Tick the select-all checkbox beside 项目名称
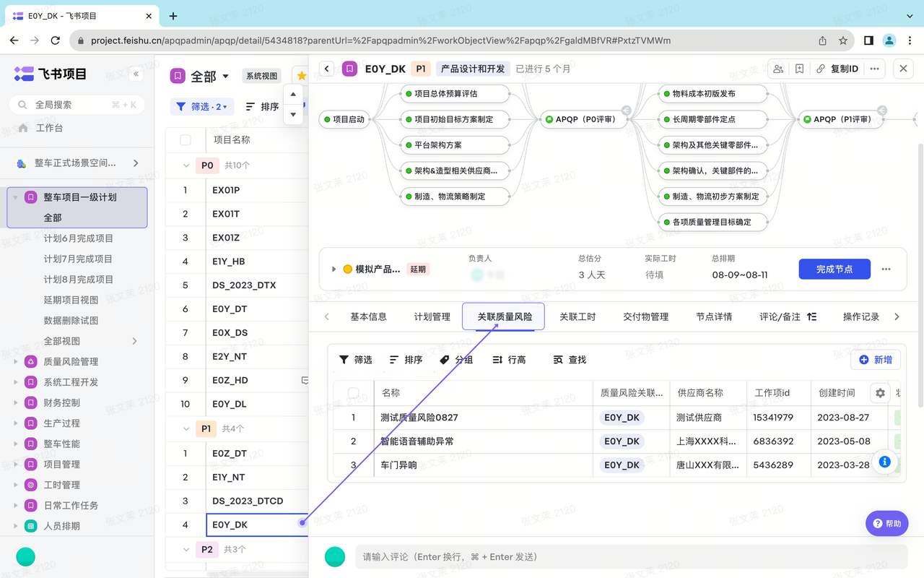 [186, 140]
